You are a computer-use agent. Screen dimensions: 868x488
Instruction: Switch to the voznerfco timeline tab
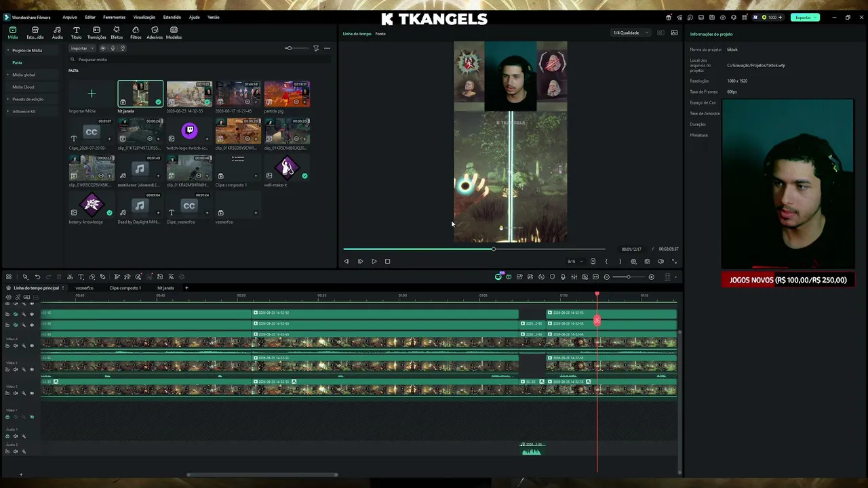tap(84, 288)
